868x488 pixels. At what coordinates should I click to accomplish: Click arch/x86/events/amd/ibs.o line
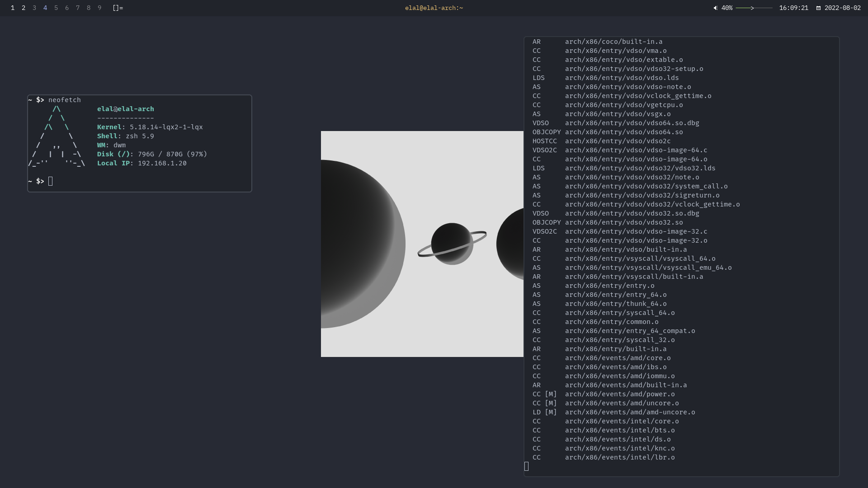599,367
